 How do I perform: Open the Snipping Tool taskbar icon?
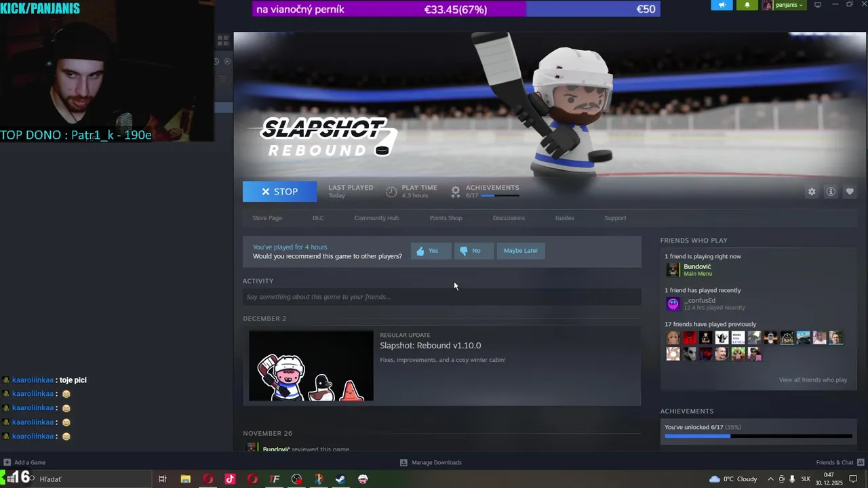[x=319, y=479]
